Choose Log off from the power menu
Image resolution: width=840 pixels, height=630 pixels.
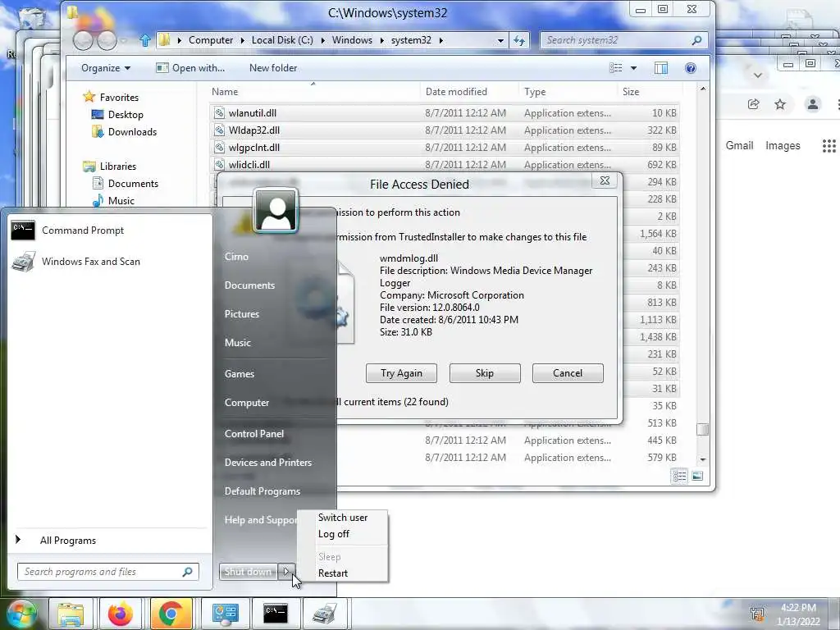coord(334,534)
